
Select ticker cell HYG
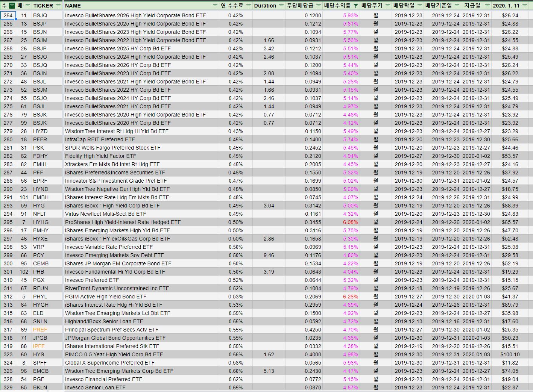[x=47, y=206]
